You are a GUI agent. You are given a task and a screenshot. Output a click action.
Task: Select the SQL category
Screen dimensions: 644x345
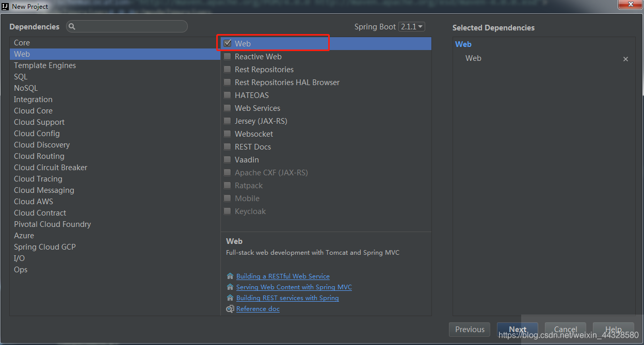115,77
